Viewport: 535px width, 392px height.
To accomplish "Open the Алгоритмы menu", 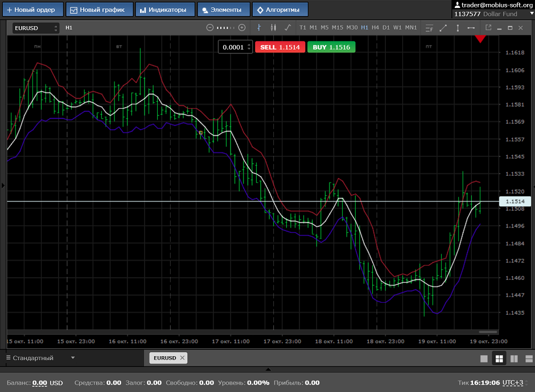I will click(x=280, y=10).
